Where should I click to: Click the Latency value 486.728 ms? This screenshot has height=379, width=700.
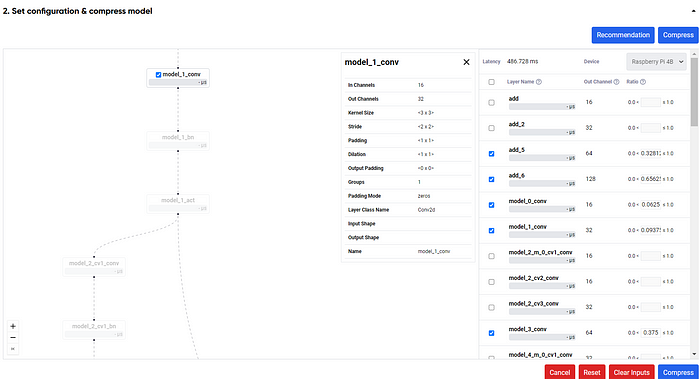tap(522, 62)
